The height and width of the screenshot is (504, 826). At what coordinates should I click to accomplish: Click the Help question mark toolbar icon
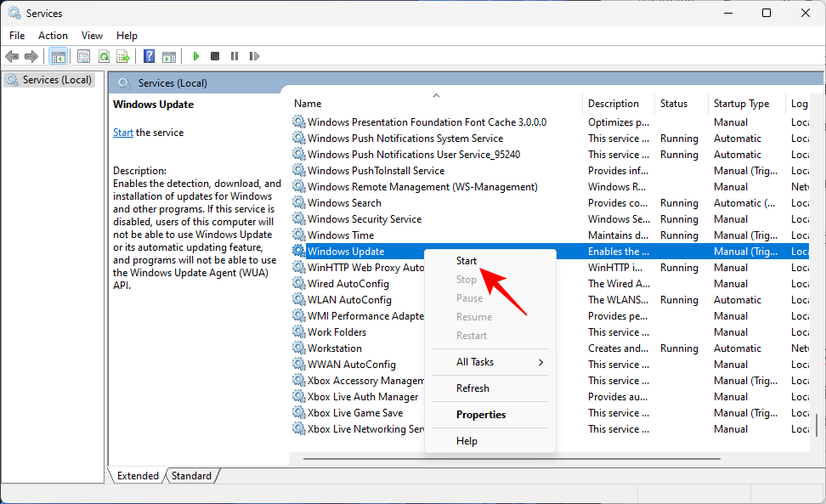coord(149,55)
